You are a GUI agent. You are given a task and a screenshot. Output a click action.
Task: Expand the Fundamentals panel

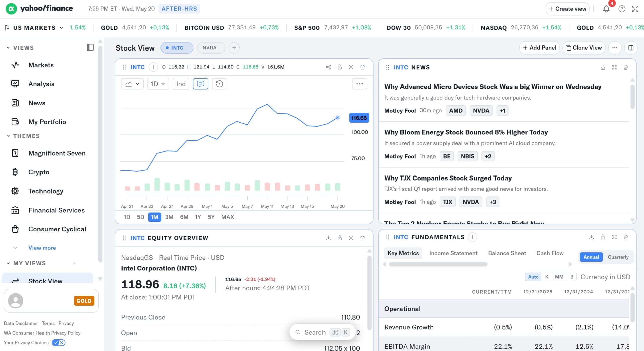(614, 237)
